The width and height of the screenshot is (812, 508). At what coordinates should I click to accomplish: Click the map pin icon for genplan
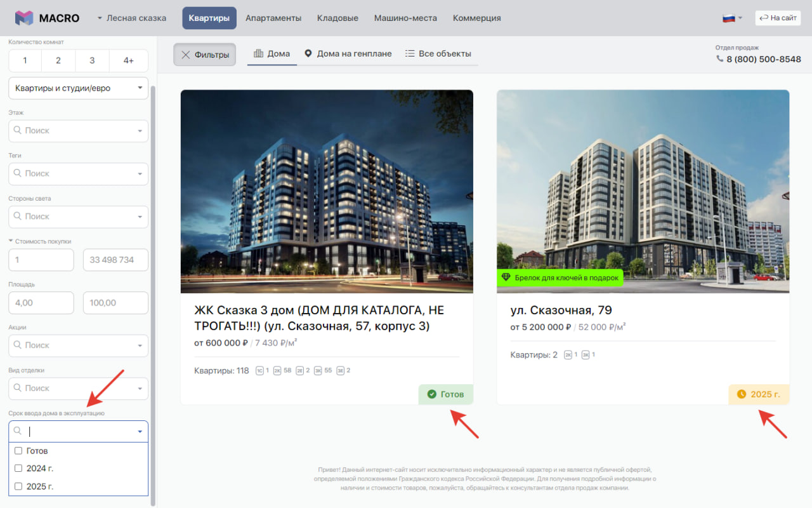click(x=308, y=54)
